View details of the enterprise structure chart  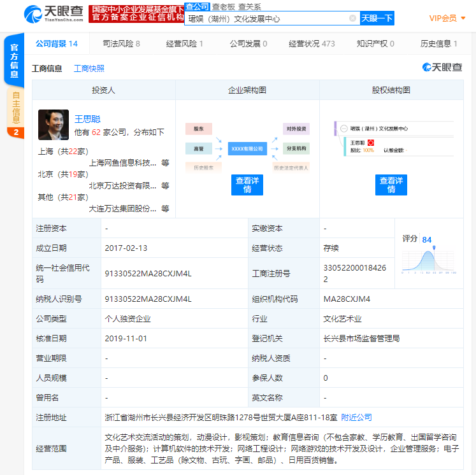247,185
